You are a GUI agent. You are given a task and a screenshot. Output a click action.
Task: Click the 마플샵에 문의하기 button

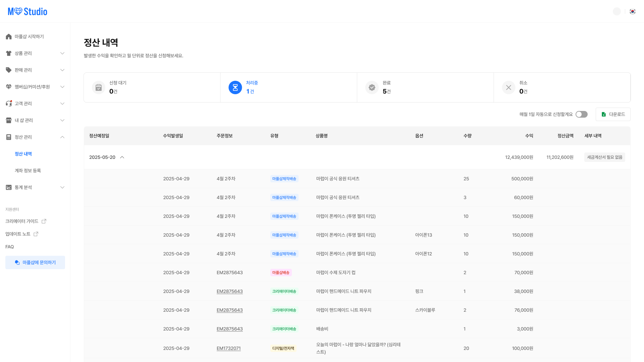tap(35, 262)
